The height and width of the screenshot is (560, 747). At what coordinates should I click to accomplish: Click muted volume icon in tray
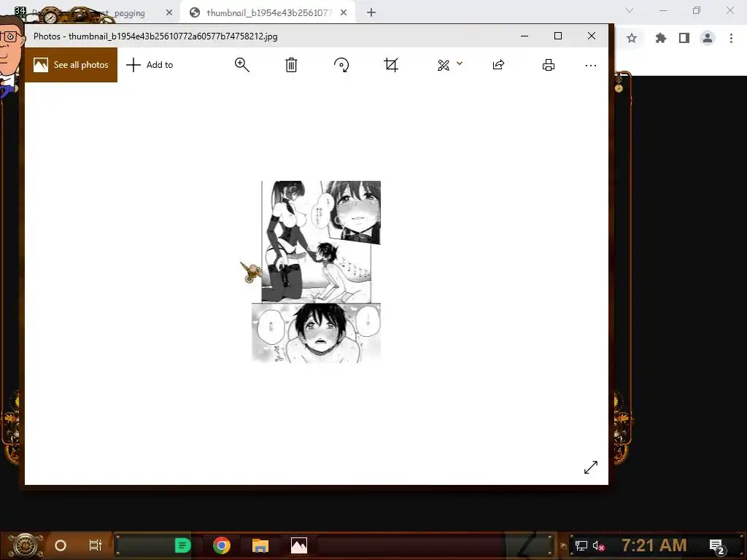click(x=598, y=545)
